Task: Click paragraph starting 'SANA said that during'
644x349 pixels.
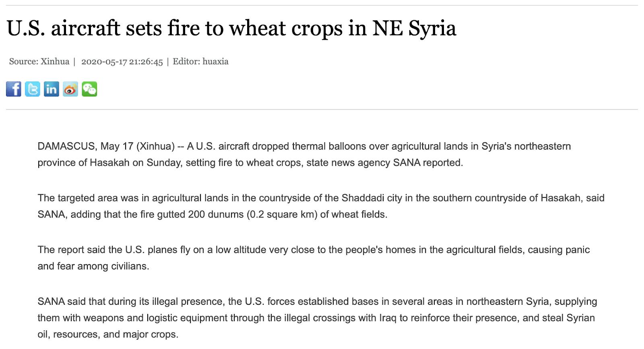Action: click(318, 318)
